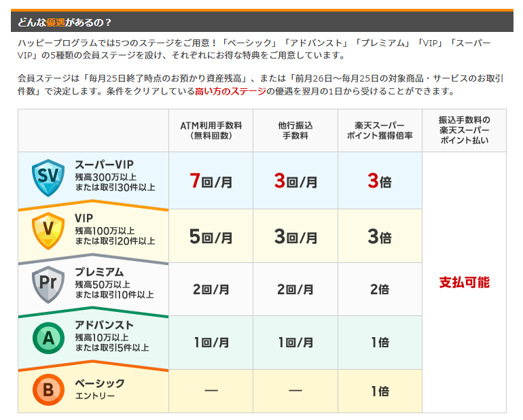Screen dimensions: 523x420
Task: Click the スーパーVIP stage name label
Action: pyautogui.click(x=104, y=165)
